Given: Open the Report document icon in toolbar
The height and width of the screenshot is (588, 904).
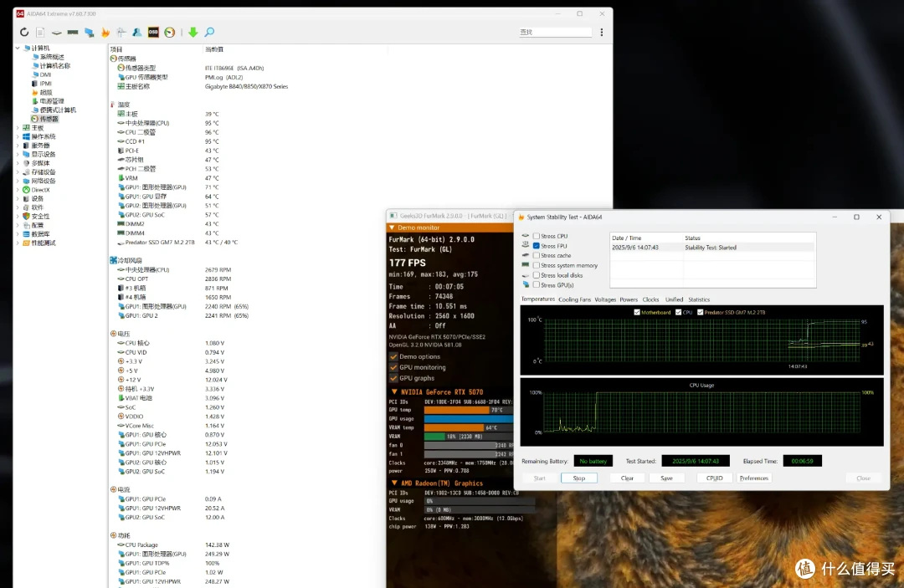Looking at the screenshot, I should (x=40, y=33).
